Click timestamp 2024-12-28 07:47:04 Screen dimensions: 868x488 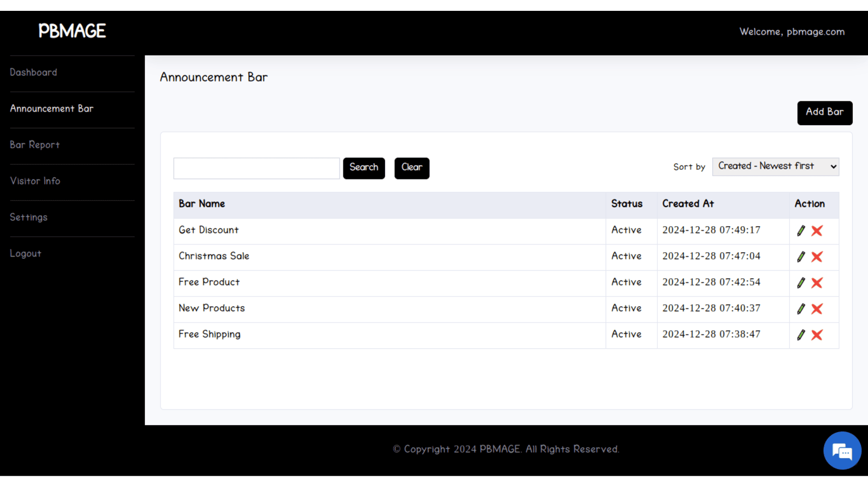(x=711, y=256)
